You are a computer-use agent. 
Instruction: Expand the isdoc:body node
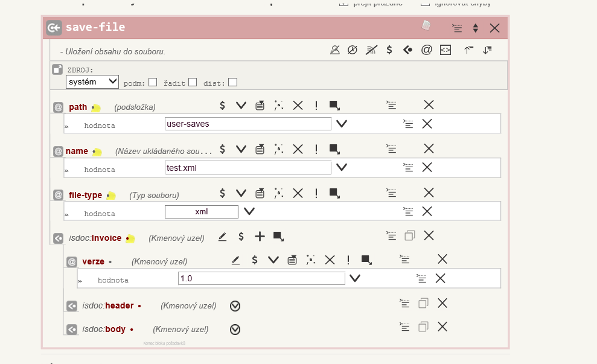coord(235,330)
